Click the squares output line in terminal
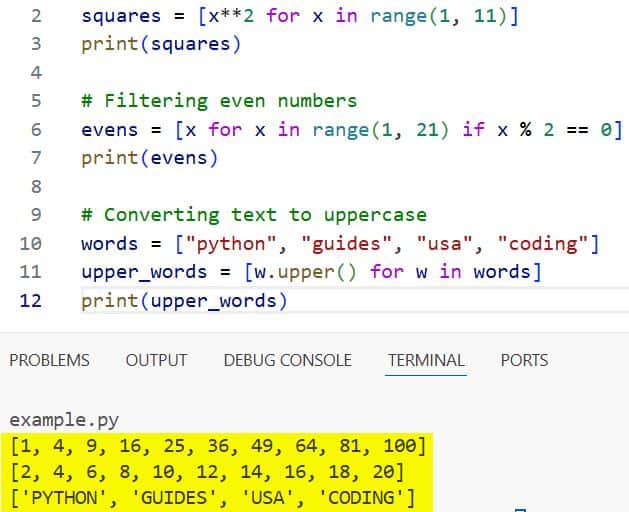This screenshot has width=629, height=512. [x=219, y=445]
